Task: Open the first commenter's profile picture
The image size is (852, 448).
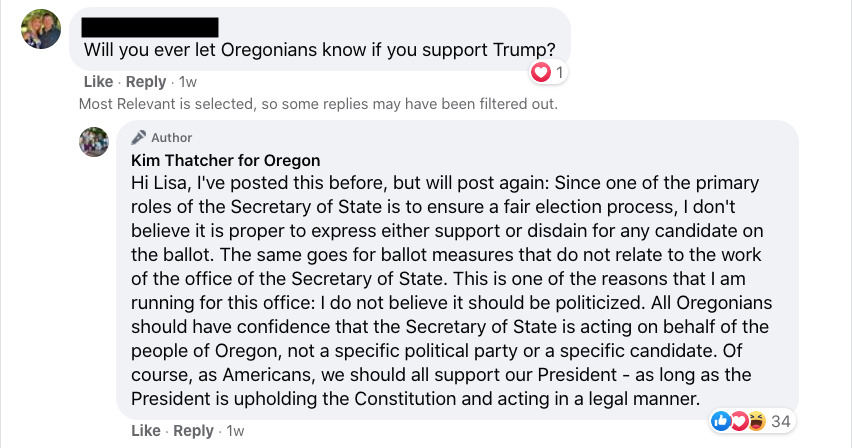Action: [x=41, y=29]
